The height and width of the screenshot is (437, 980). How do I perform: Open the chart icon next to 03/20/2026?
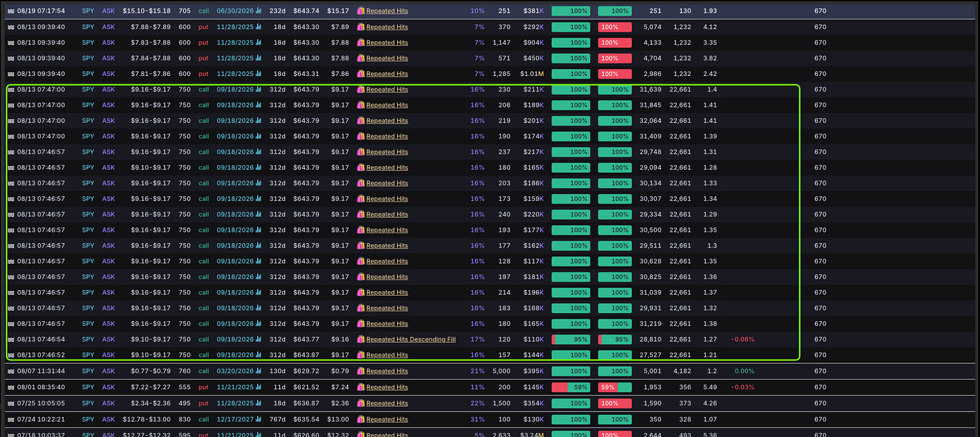coord(258,371)
